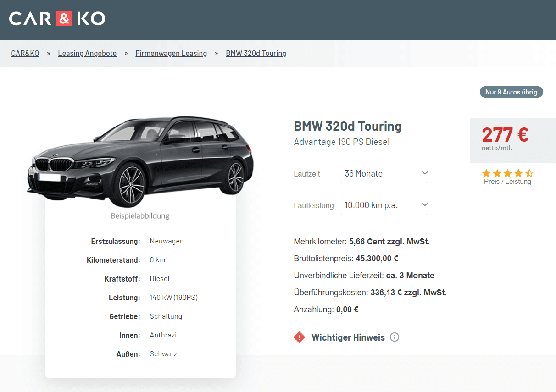556x392 pixels.
Task: Click the red warning diamond icon
Action: click(300, 338)
